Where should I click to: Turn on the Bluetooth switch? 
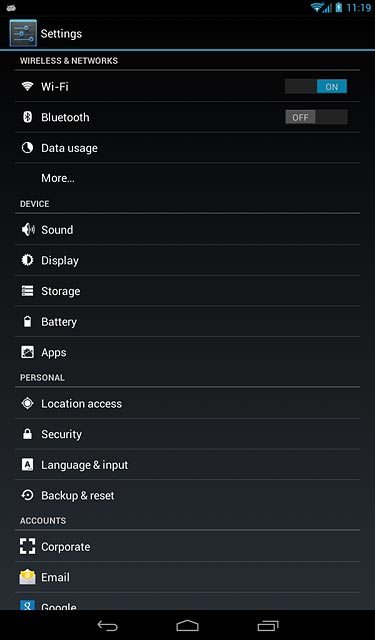tap(316, 117)
